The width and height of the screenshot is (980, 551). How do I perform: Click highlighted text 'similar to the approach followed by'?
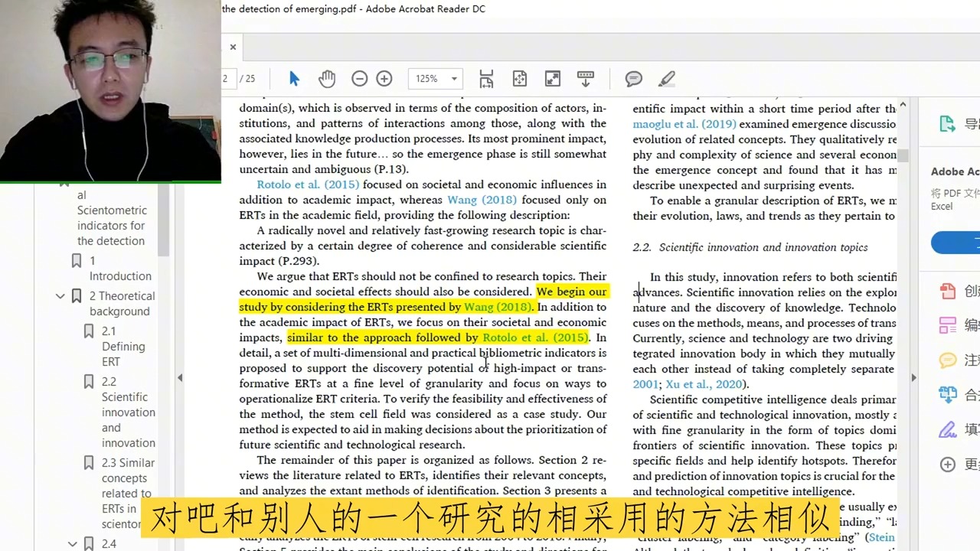pos(384,337)
